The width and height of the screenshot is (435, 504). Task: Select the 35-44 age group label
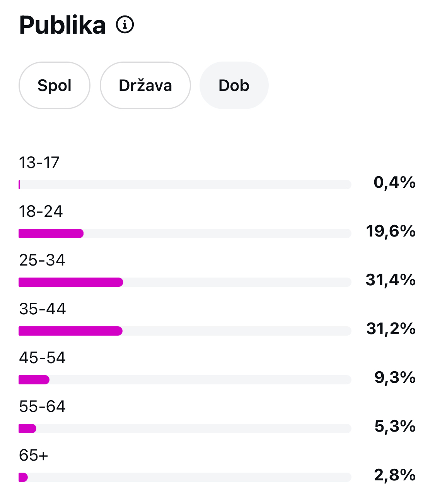pos(42,309)
